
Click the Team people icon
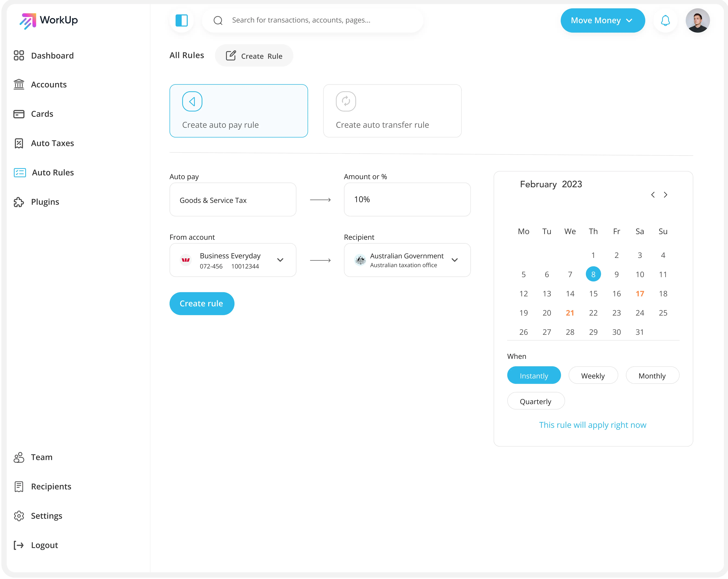[x=19, y=457]
